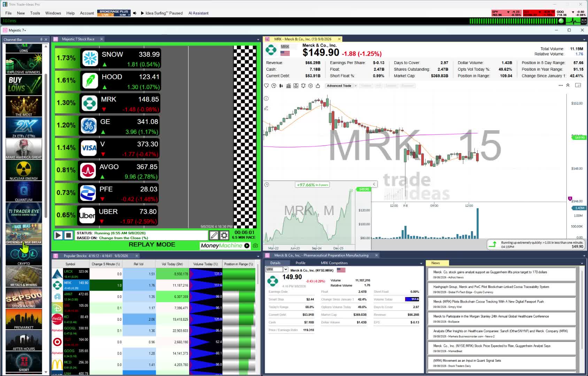Select the TI Trader Eye channel
Image resolution: width=588 pixels, height=376 pixels.
pos(24,213)
